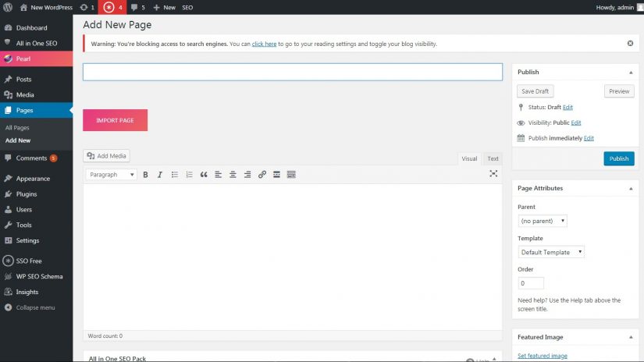The height and width of the screenshot is (362, 644).
Task: Open the Pearl theme menu
Action: (36, 59)
